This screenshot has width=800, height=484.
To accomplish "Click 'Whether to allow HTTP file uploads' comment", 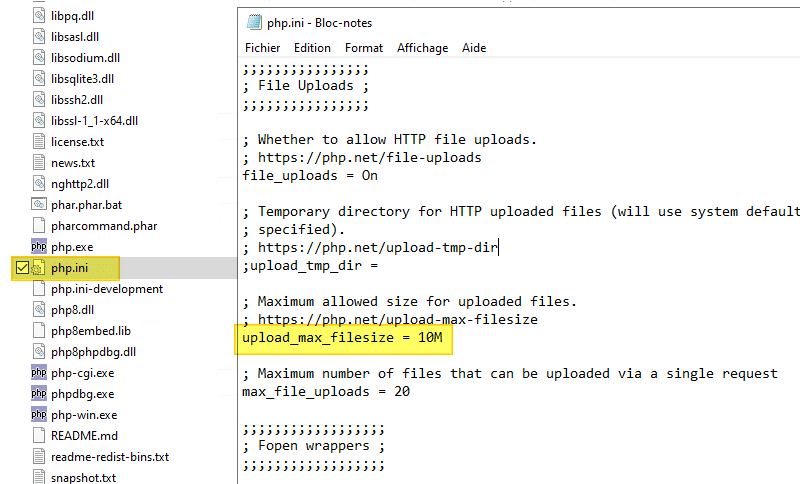I will point(390,140).
